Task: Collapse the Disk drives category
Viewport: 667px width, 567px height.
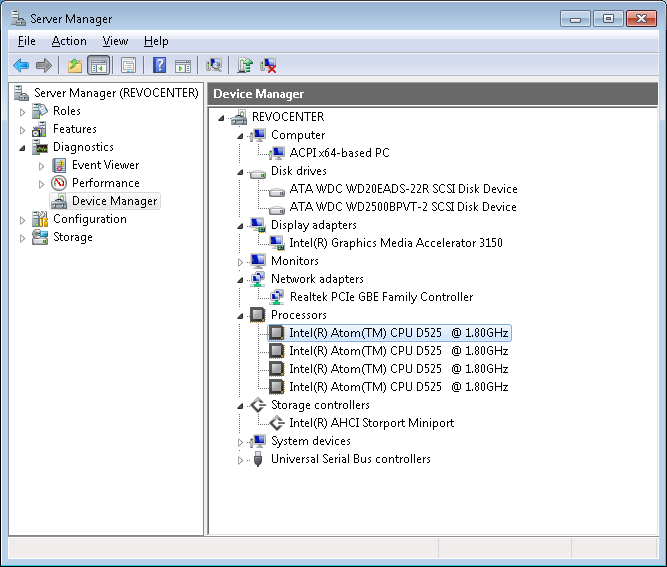Action: (x=240, y=172)
